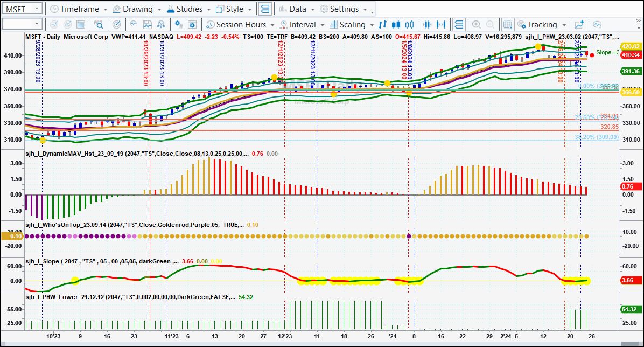Click the green 391.36 price axis label

click(x=631, y=71)
